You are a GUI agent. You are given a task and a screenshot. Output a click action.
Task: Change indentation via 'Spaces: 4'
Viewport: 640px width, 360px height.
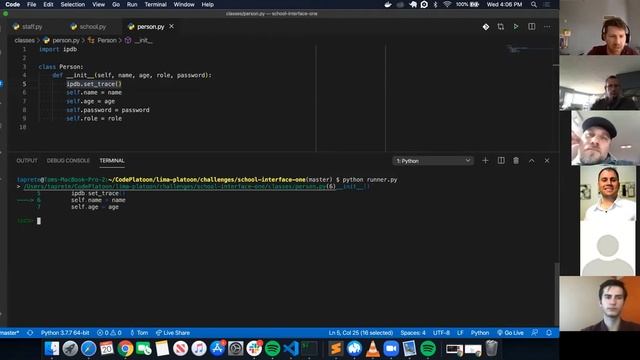[413, 333]
